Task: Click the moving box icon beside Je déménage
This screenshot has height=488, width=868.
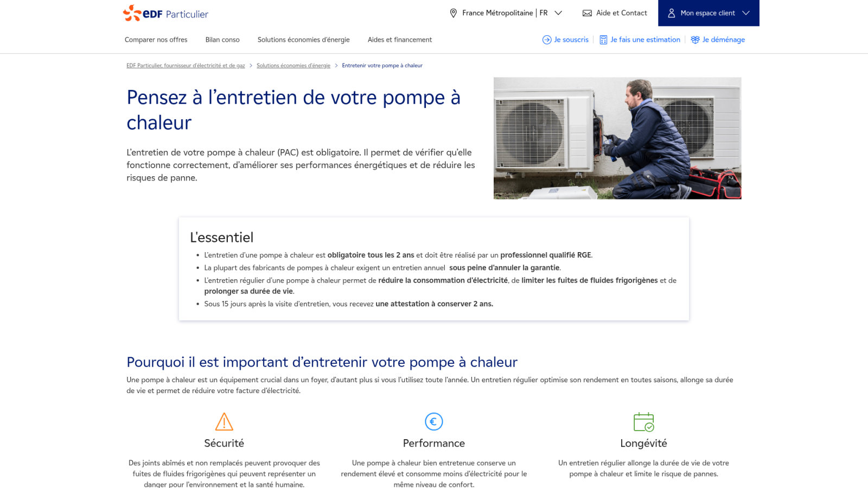Action: point(695,40)
